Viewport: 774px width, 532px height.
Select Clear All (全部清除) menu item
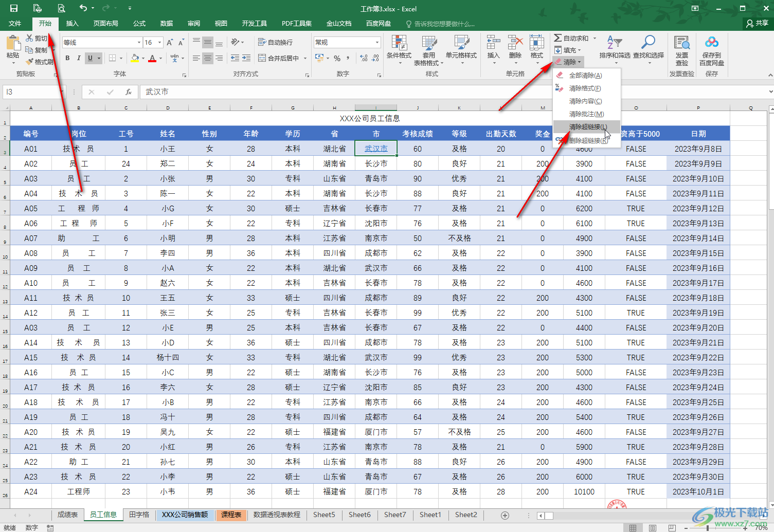[587, 75]
